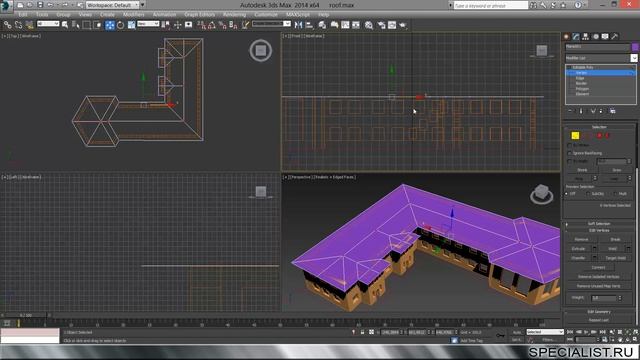Click the Select and Link tool icon
Viewport: 640px width, 360px height.
pos(7,25)
